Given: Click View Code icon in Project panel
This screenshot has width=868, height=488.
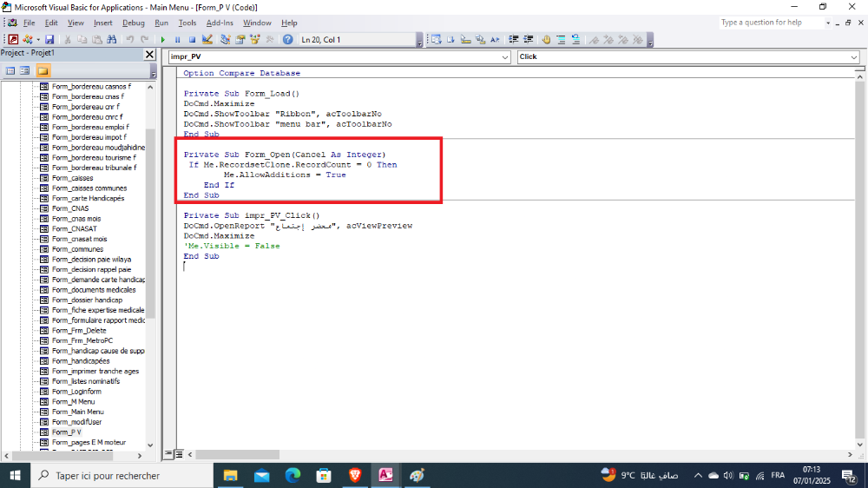Looking at the screenshot, I should (x=10, y=71).
